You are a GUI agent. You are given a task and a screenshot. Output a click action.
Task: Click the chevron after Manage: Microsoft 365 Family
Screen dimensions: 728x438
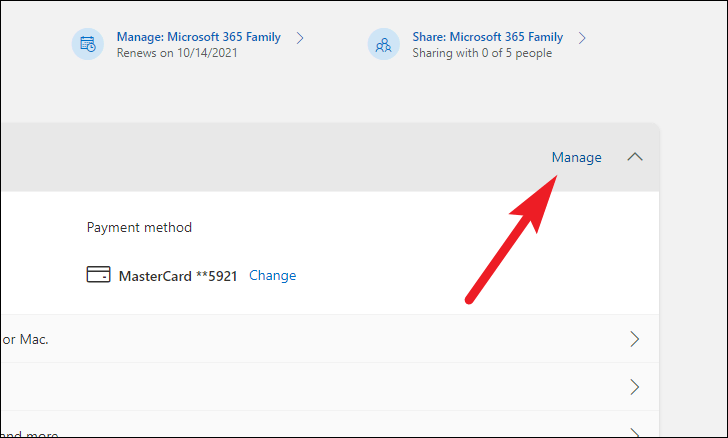coord(300,38)
